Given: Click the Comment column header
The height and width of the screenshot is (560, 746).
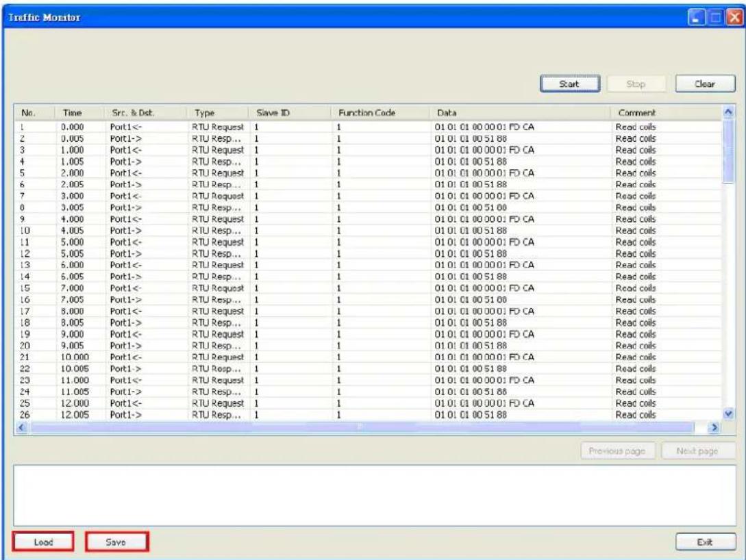Looking at the screenshot, I should (x=666, y=113).
